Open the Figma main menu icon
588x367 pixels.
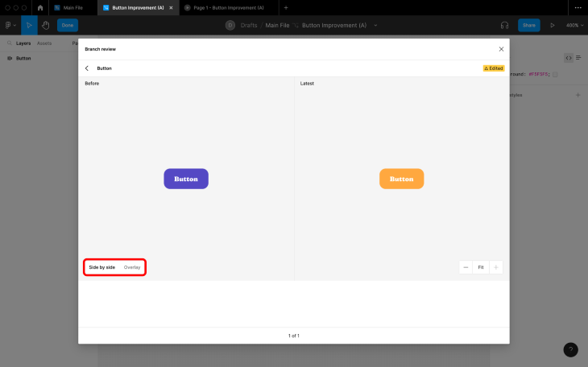[10, 25]
